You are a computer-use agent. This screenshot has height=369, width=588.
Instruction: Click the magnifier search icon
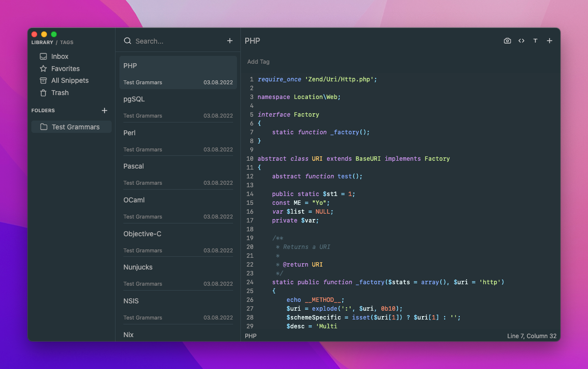click(127, 41)
